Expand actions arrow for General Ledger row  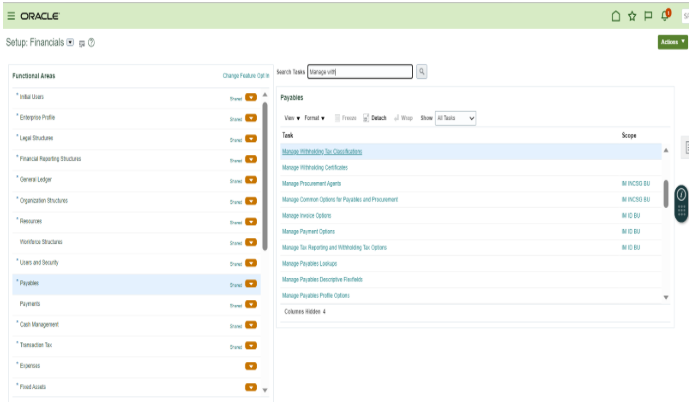click(x=251, y=180)
